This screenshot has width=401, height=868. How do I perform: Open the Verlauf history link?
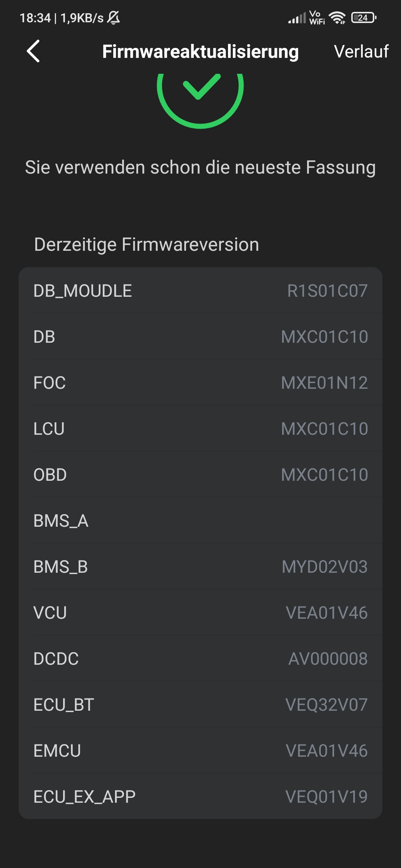point(361,51)
